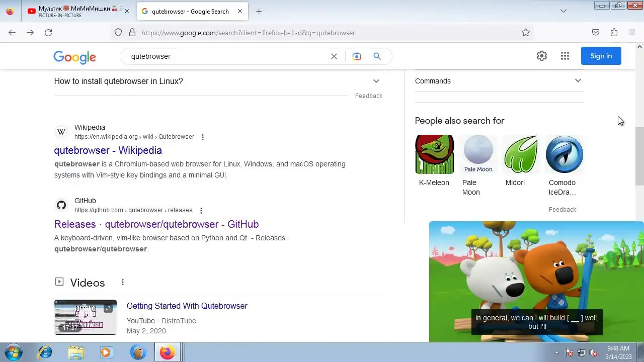Launch Internet Explorer from the taskbar
Viewport: 644px width, 362px height.
click(x=45, y=352)
